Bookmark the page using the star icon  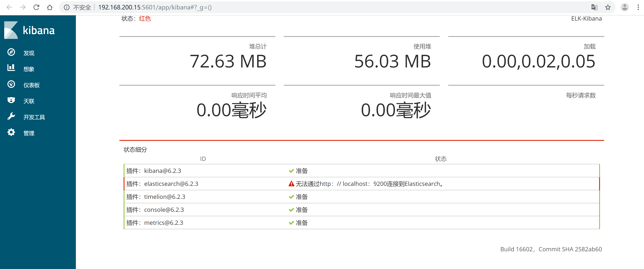click(x=608, y=7)
